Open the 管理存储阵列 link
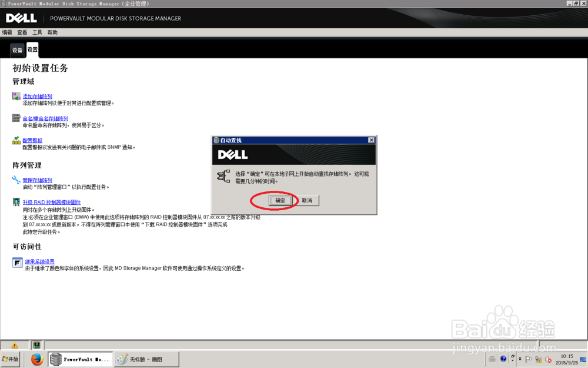The image size is (588, 368). click(37, 180)
